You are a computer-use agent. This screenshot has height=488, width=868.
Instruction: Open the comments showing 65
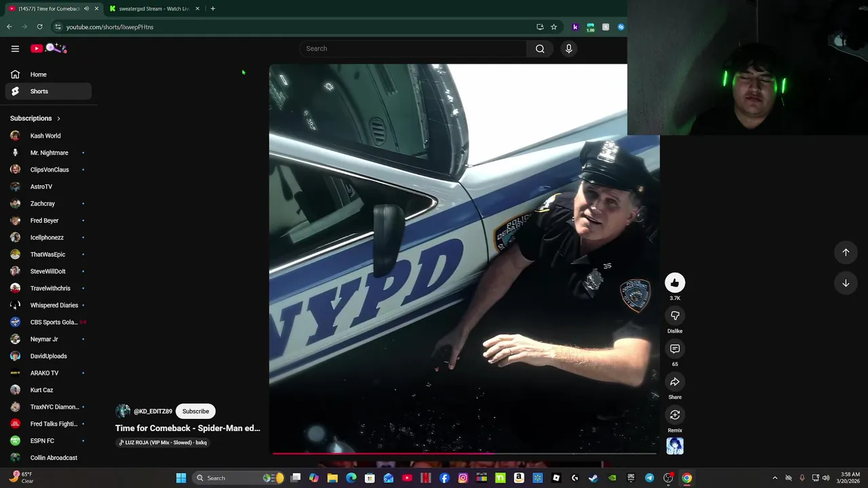[x=675, y=349]
